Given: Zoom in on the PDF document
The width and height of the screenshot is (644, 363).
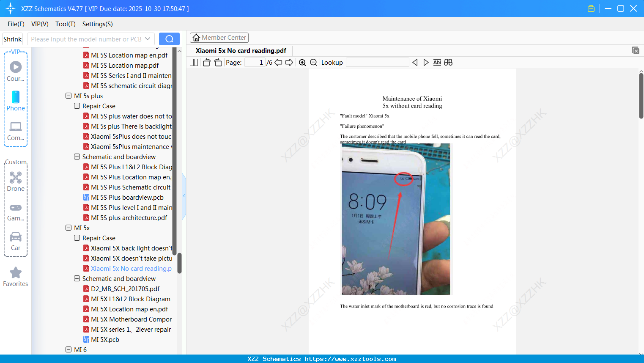Looking at the screenshot, I should pyautogui.click(x=302, y=62).
